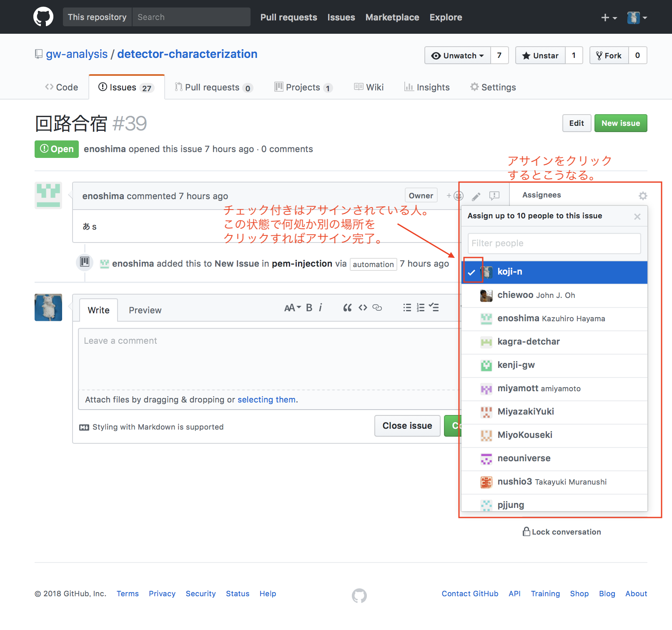Insert code with the code brackets icon
Screen dimensions: 672x630
point(363,308)
